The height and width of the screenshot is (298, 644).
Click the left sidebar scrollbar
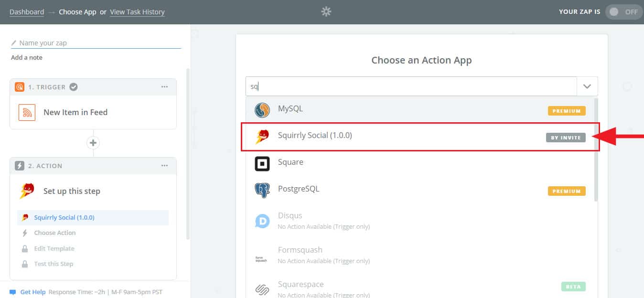tap(188, 153)
